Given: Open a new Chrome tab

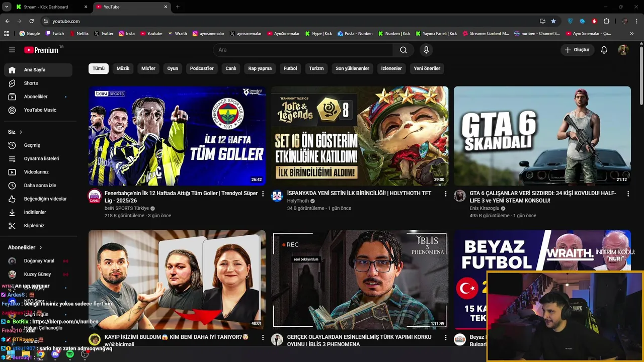Looking at the screenshot, I should 178,7.
